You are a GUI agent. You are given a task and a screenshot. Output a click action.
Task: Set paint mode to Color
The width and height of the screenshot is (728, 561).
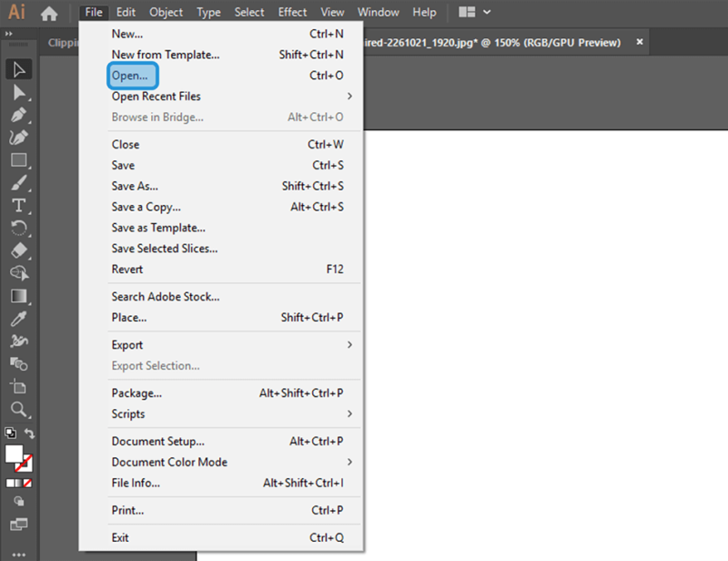click(x=10, y=483)
